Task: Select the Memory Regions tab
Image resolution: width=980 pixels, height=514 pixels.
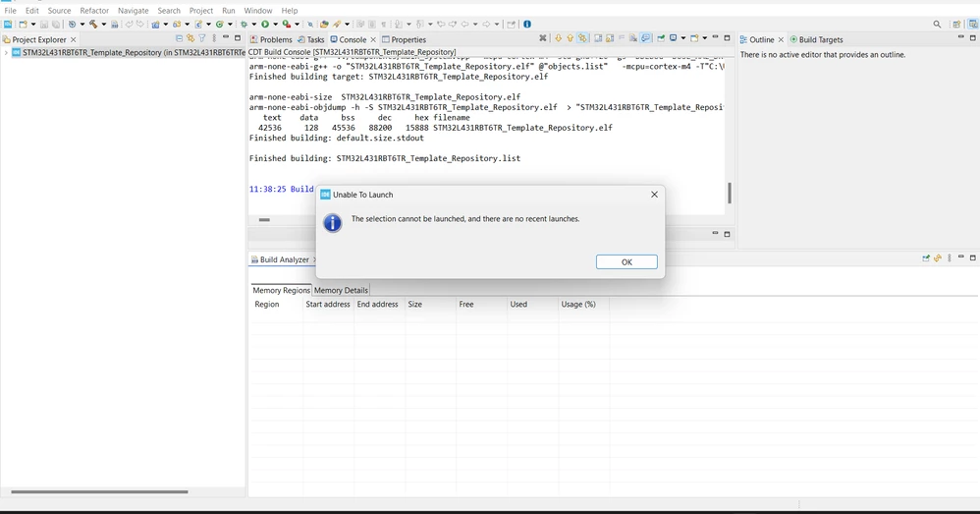Action: [x=281, y=290]
